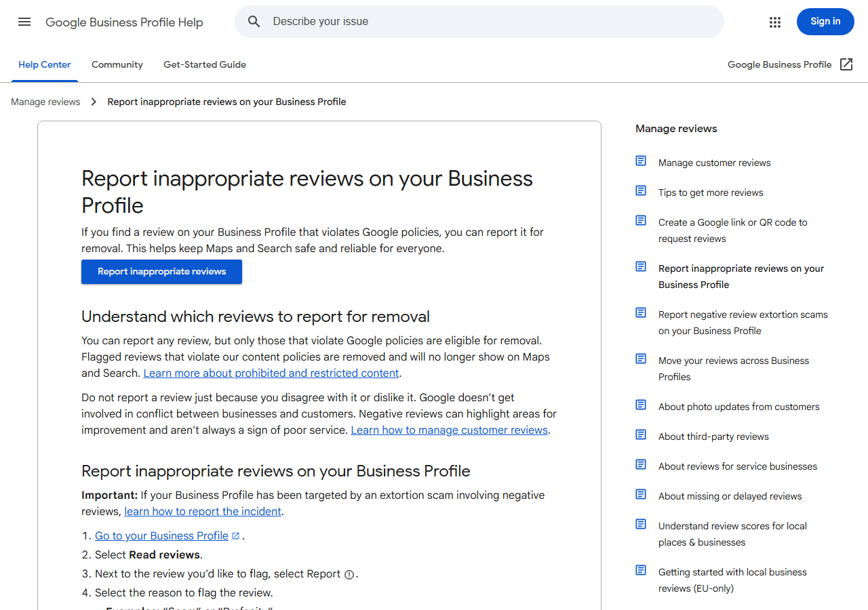
Task: Open Go to your Business Profile link
Action: tap(161, 535)
